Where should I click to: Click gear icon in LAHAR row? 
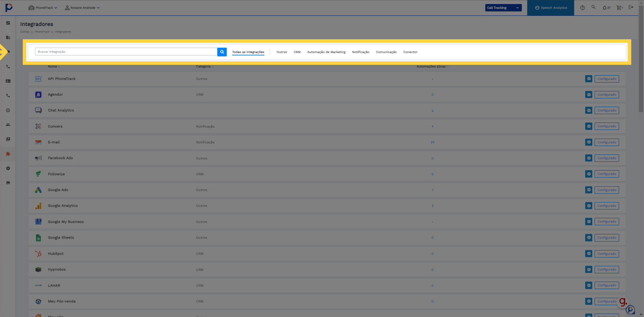click(x=589, y=285)
